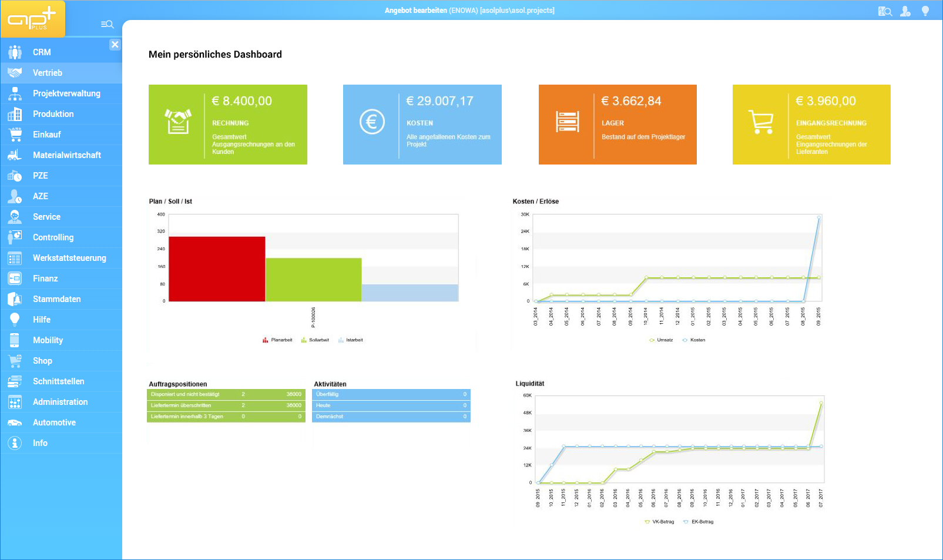Click the Einkauf shopping cart icon
The height and width of the screenshot is (560, 943).
pos(15,135)
